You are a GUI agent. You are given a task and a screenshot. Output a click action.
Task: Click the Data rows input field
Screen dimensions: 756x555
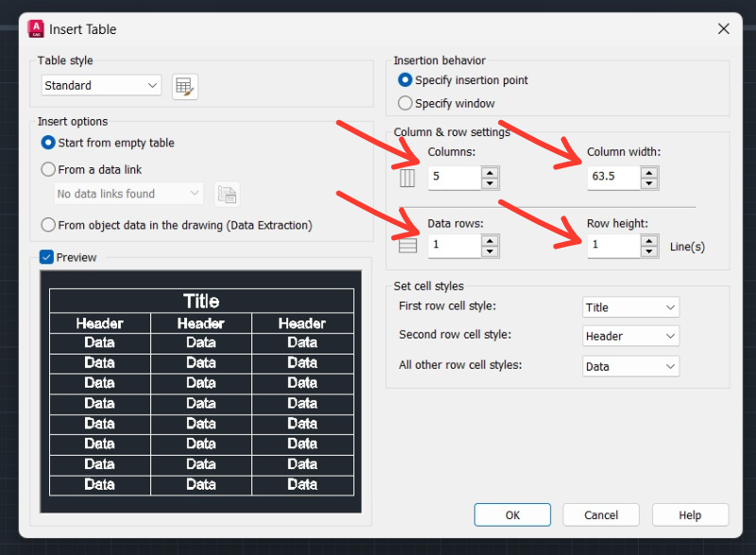coord(455,246)
